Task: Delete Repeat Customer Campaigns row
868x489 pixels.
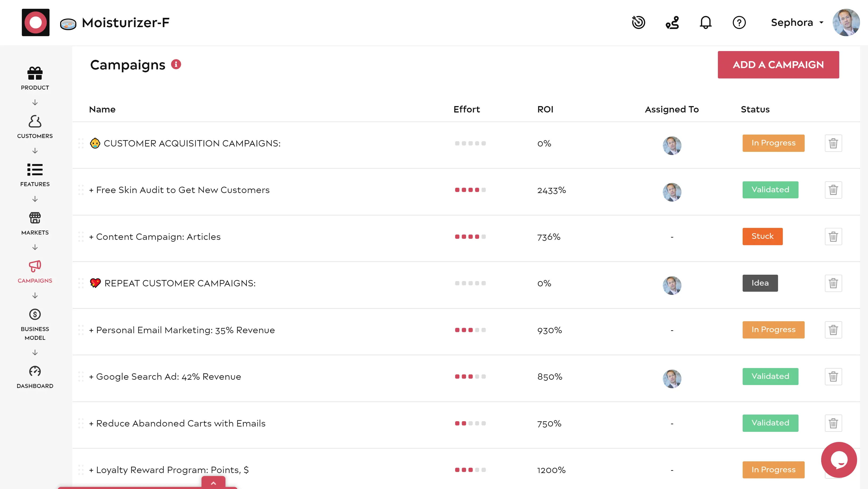Action: (833, 283)
